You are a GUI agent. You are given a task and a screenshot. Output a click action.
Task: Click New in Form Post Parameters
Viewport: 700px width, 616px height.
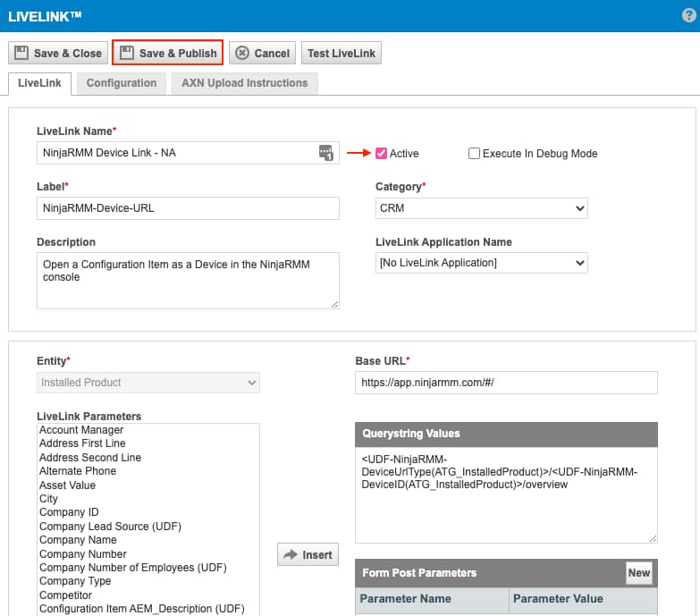pyautogui.click(x=638, y=573)
